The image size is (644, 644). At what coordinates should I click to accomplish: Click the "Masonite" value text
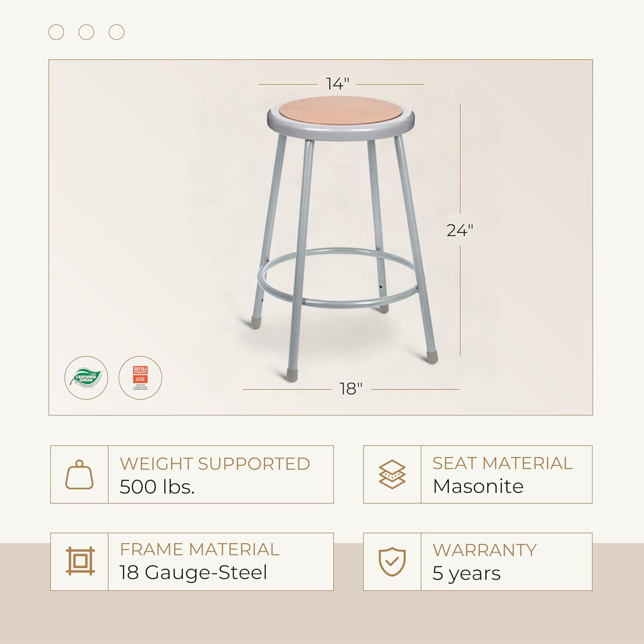click(478, 486)
